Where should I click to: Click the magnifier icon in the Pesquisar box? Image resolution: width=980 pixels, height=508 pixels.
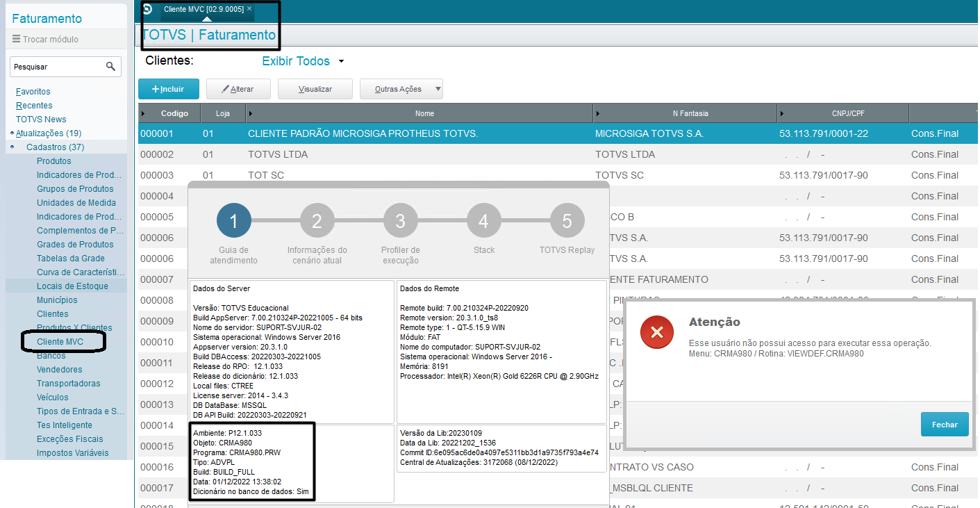point(110,67)
